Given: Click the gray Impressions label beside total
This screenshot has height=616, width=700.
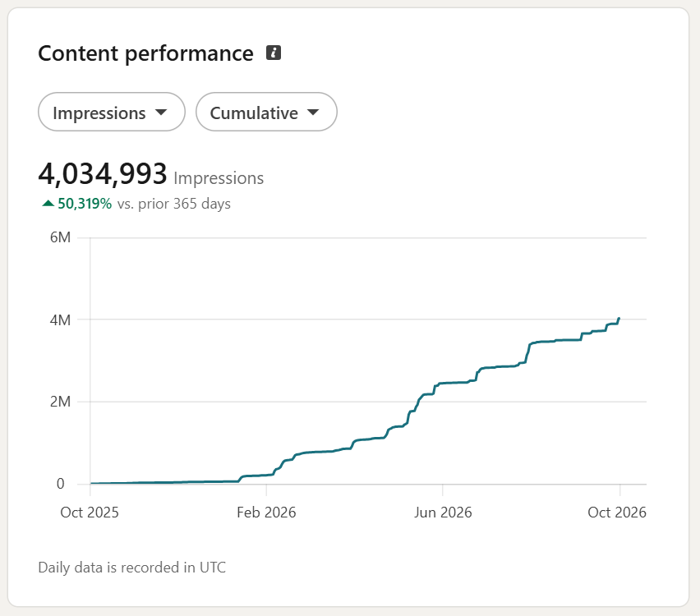Looking at the screenshot, I should pyautogui.click(x=219, y=178).
